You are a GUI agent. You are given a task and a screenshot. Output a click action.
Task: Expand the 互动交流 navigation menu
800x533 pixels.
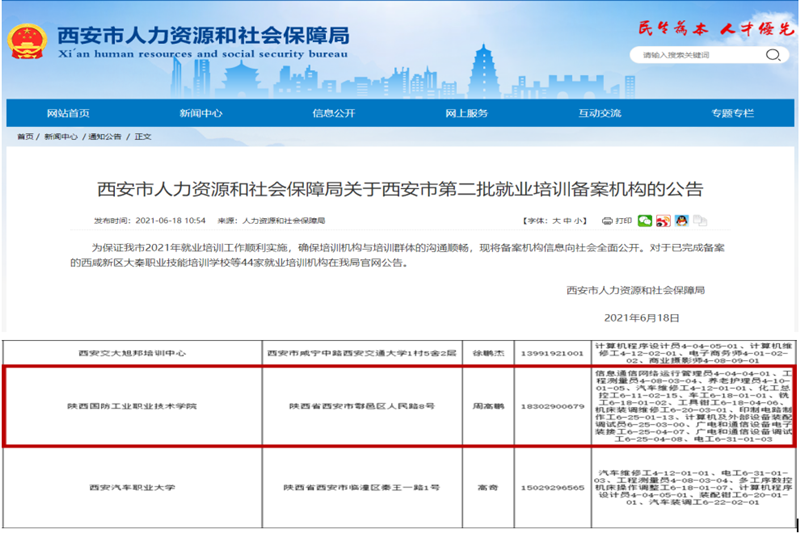599,113
